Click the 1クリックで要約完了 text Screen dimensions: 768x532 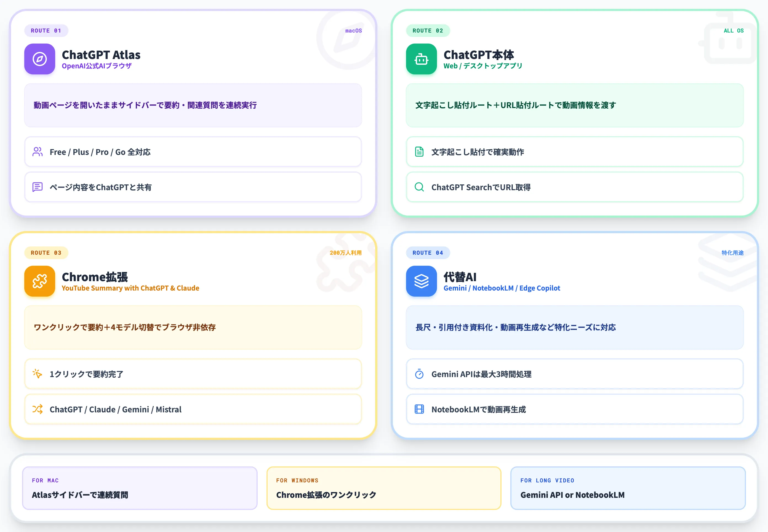point(86,374)
